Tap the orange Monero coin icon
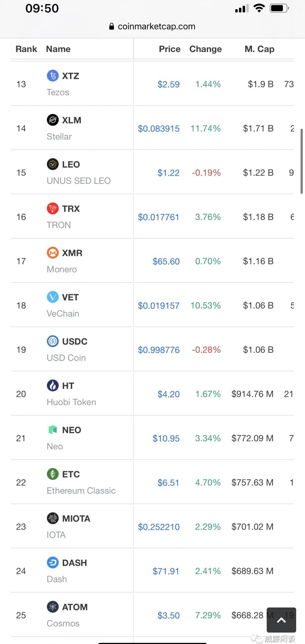 coord(53,253)
